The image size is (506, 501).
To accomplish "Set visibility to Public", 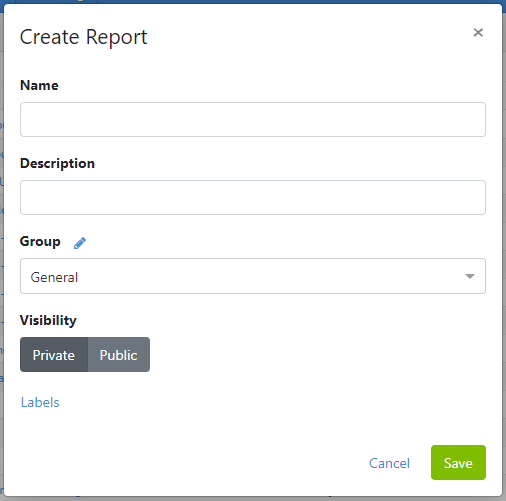I will point(119,355).
